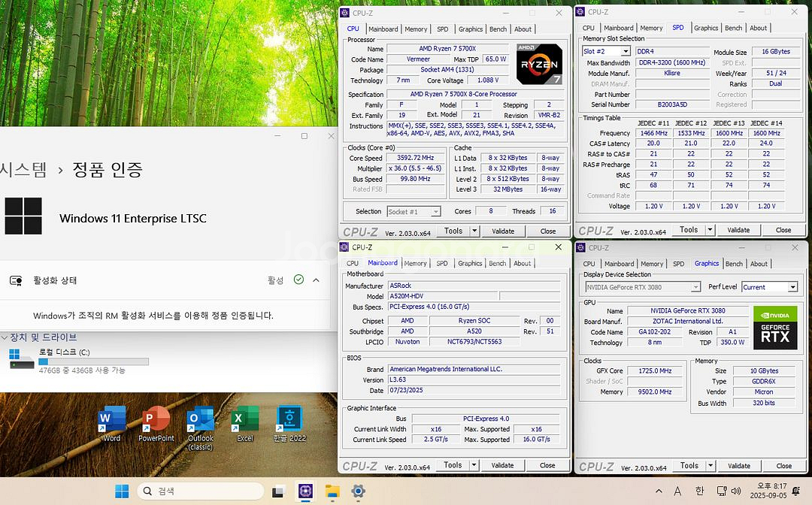Click the serial number B2003A5D field
This screenshot has width=812, height=505.
pyautogui.click(x=671, y=104)
